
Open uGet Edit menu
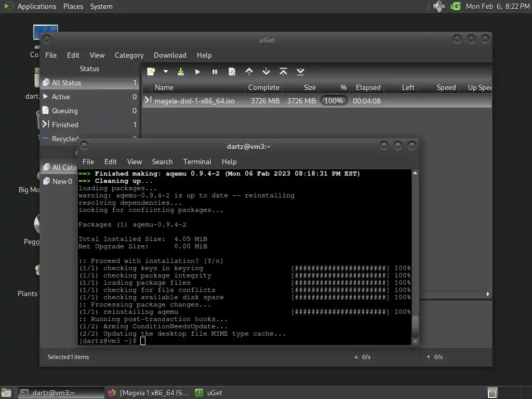[x=73, y=55]
